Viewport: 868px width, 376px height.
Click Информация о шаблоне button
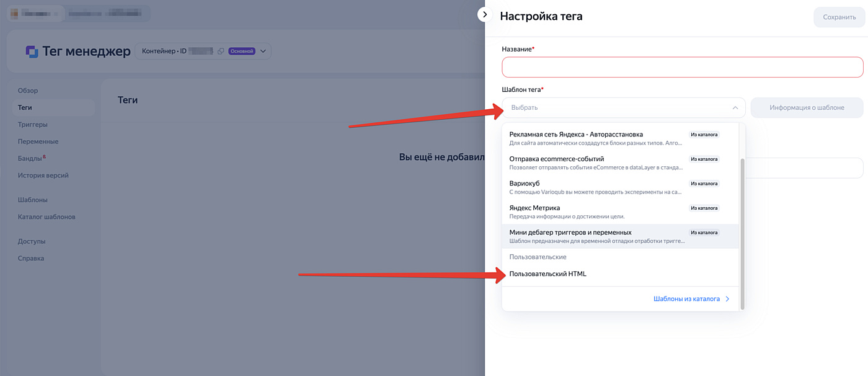807,107
